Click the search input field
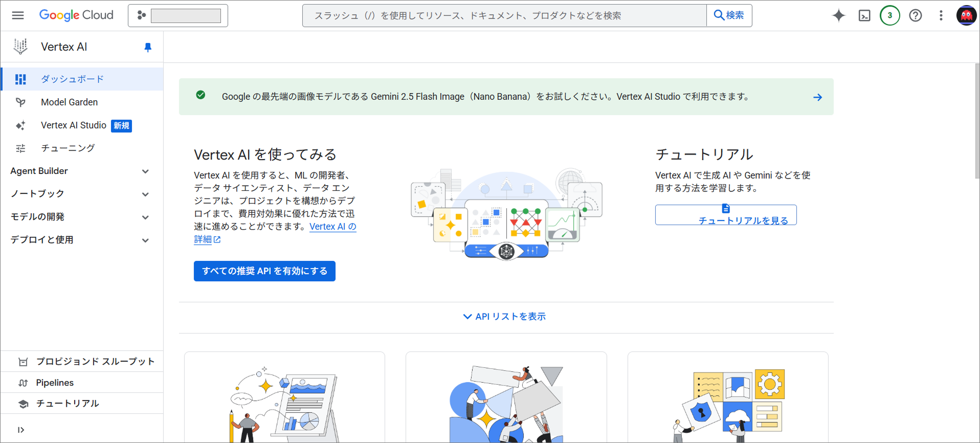The image size is (980, 443). point(504,15)
